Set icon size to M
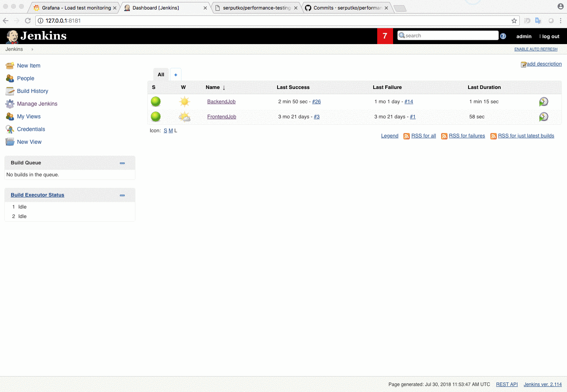 coord(171,131)
